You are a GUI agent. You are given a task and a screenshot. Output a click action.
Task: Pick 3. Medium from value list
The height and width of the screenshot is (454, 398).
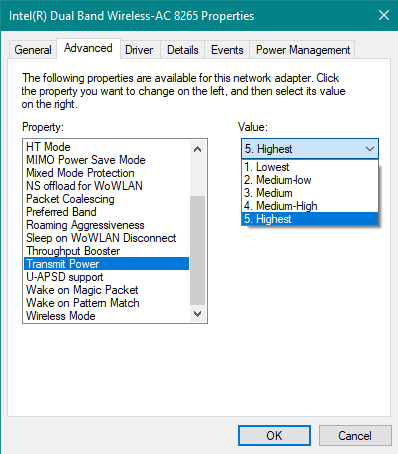(310, 193)
